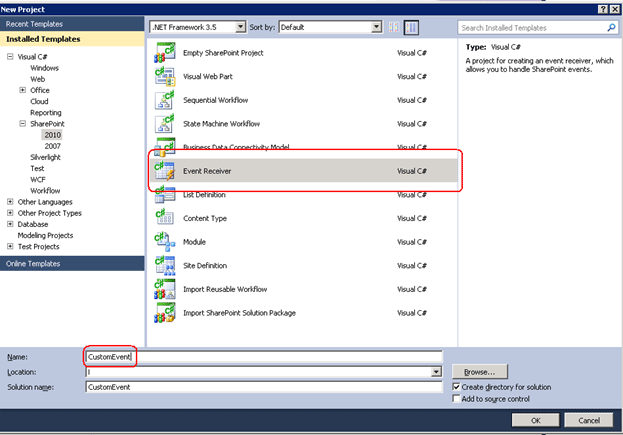Screen dimensions: 623x435
Task: Expand the Database tree node
Action: (10, 224)
